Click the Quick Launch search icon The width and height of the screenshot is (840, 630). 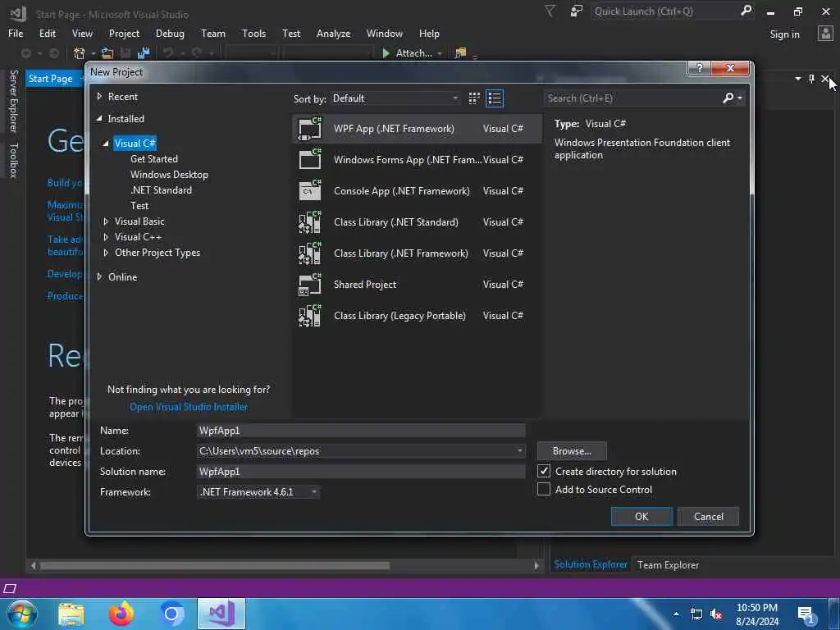pyautogui.click(x=746, y=11)
